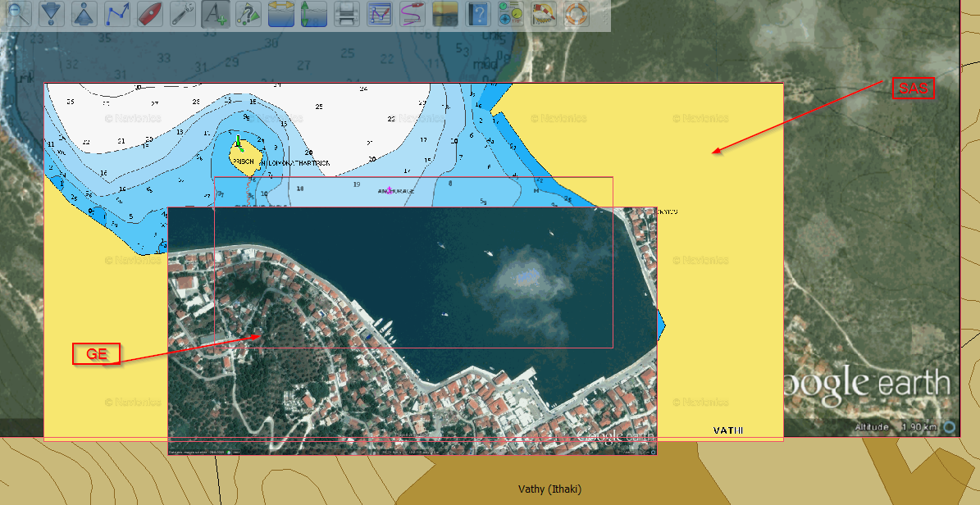Show tidal currents with yellow arrow icon
Screen dimensions: 980x505
[x=281, y=14]
